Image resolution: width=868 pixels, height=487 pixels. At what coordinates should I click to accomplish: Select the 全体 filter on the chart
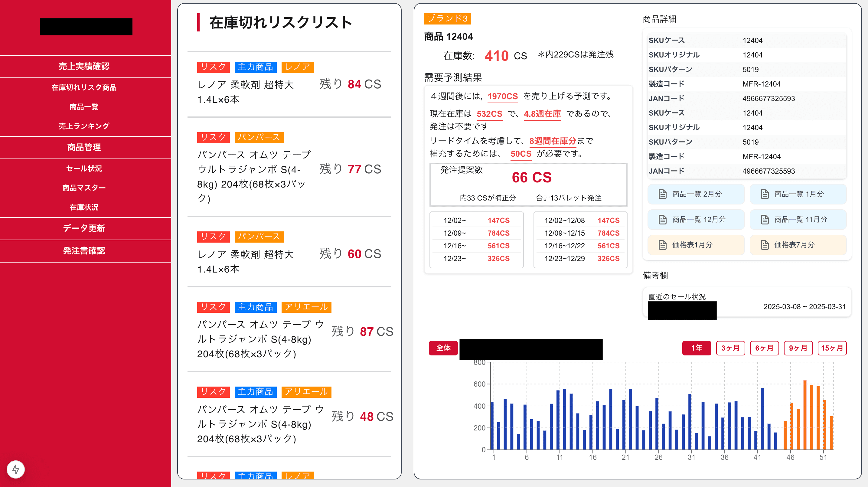443,348
